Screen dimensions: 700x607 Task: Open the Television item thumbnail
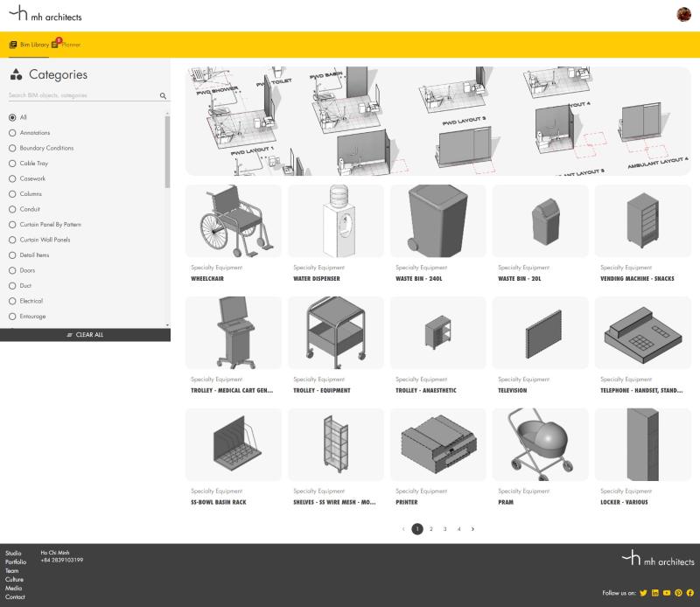click(540, 332)
